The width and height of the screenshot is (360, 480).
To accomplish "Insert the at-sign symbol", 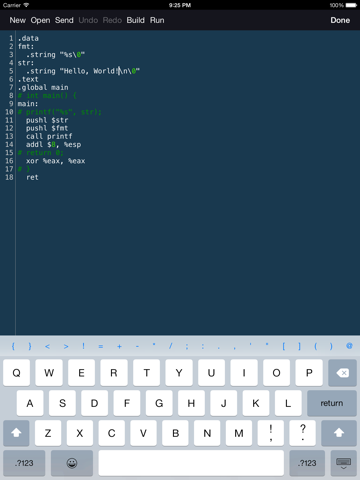I will 349,346.
